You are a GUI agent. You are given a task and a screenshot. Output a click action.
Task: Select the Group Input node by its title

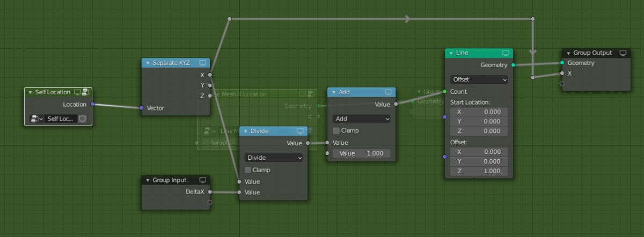[x=170, y=180]
